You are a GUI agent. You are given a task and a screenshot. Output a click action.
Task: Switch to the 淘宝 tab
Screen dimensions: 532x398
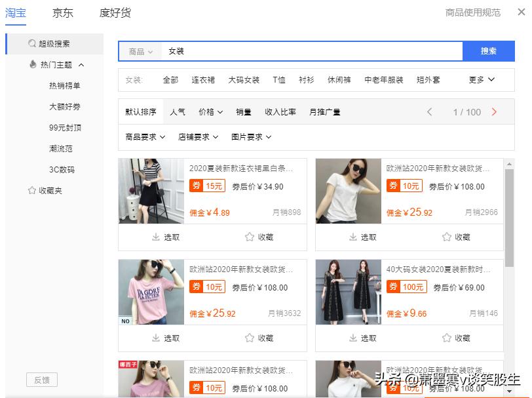16,13
